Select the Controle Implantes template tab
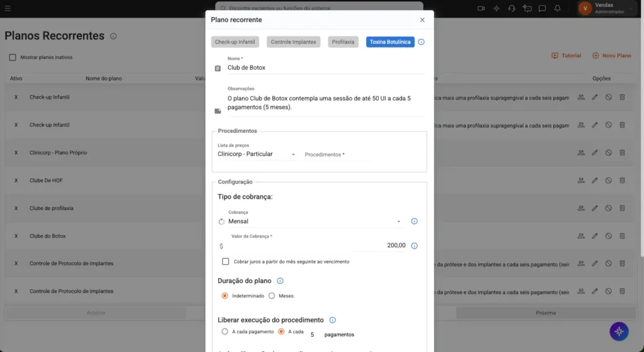This screenshot has height=352, width=644. click(293, 42)
